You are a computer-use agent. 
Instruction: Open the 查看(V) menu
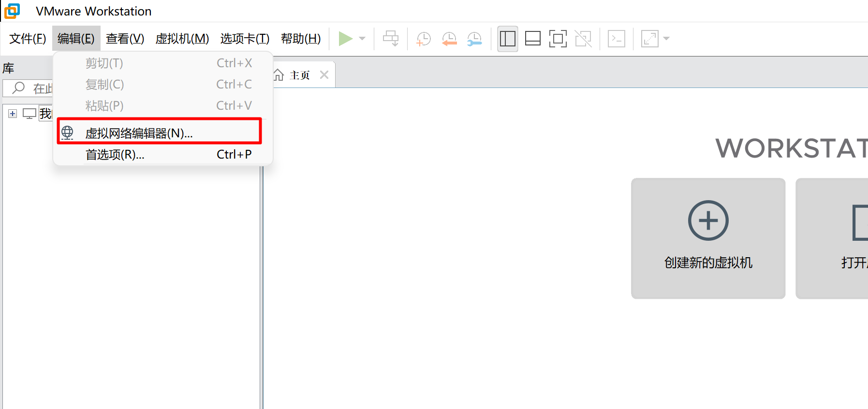125,39
